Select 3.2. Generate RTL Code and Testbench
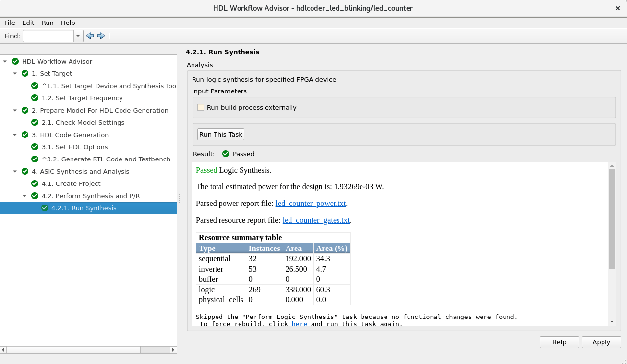This screenshot has height=364, width=627. pos(106,159)
